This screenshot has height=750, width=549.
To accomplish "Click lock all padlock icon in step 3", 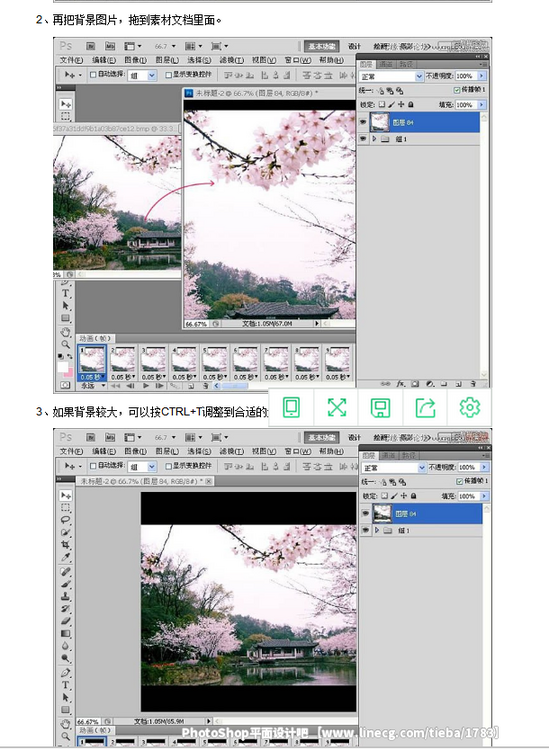I will [x=414, y=496].
